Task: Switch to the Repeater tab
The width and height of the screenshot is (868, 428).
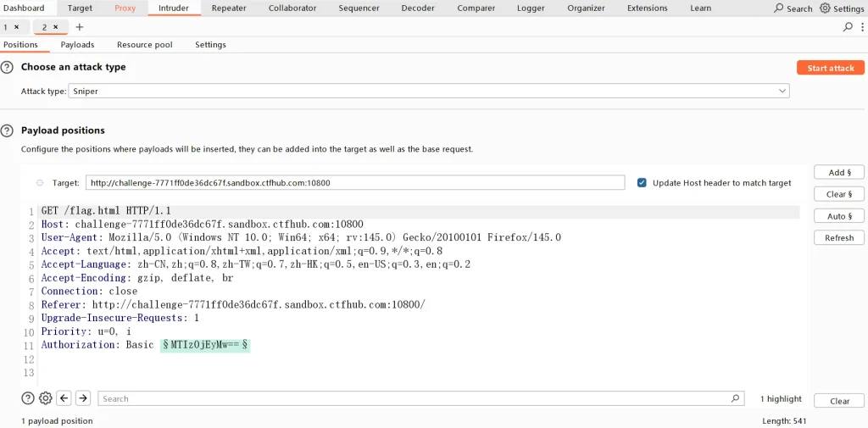Action: point(229,8)
